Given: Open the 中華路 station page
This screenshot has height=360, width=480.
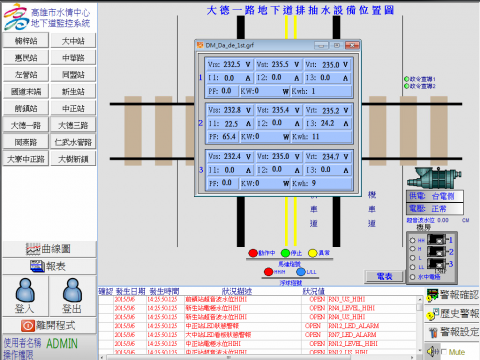Looking at the screenshot, I should pyautogui.click(x=73, y=58).
